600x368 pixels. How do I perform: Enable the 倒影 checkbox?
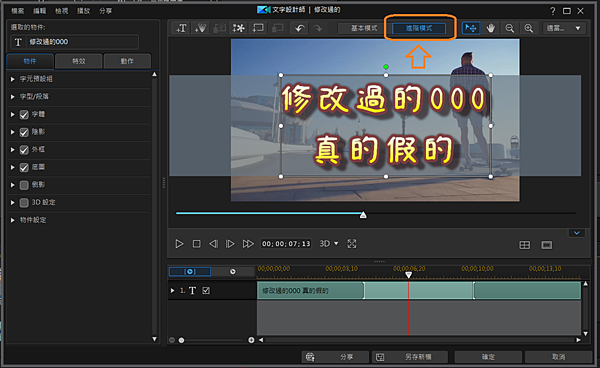tap(24, 185)
